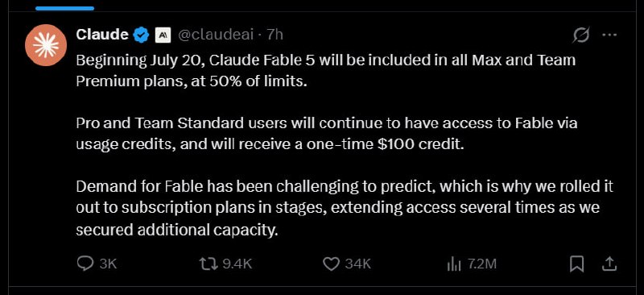Click the Anthropic affiliation badge

[x=163, y=35]
